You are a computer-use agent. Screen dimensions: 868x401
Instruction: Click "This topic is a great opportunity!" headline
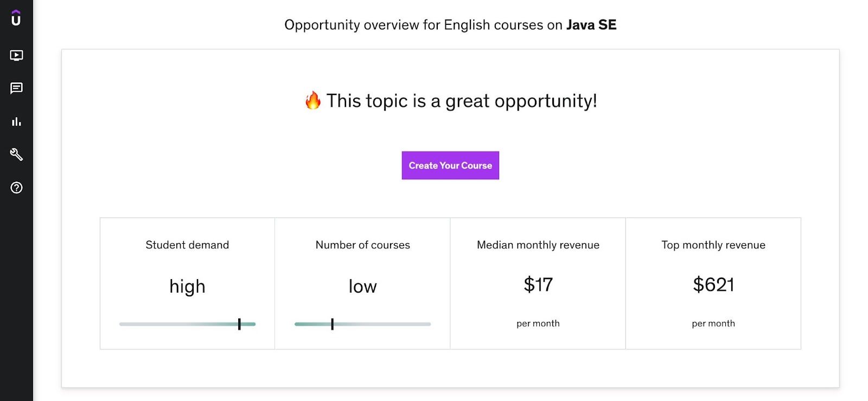(x=461, y=101)
